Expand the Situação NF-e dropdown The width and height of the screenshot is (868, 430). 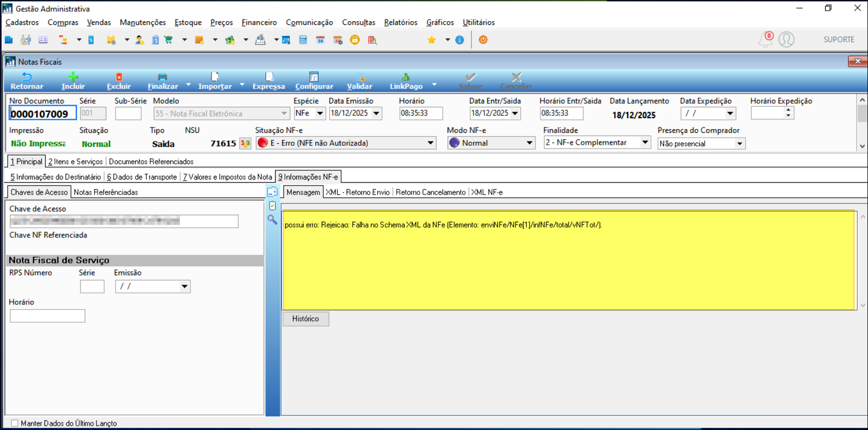pyautogui.click(x=430, y=143)
